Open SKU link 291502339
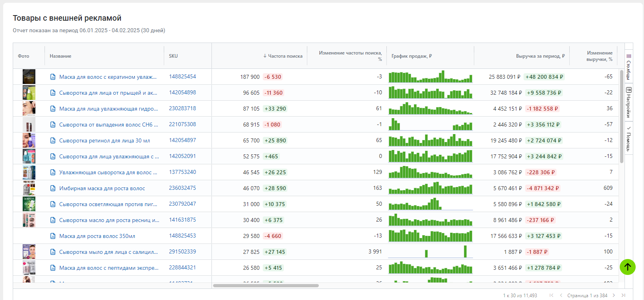Viewport: 644px width, 300px height. coord(182,252)
